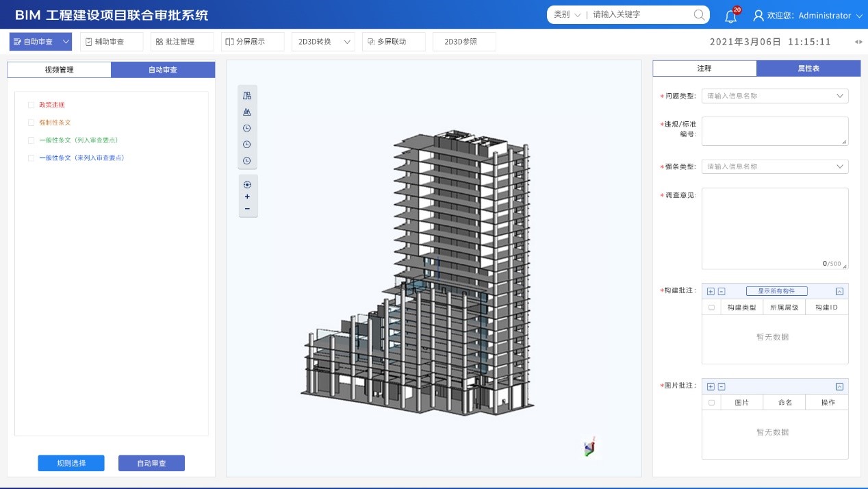Click the search magnifier icon
The width and height of the screenshot is (868, 489).
tap(699, 14)
